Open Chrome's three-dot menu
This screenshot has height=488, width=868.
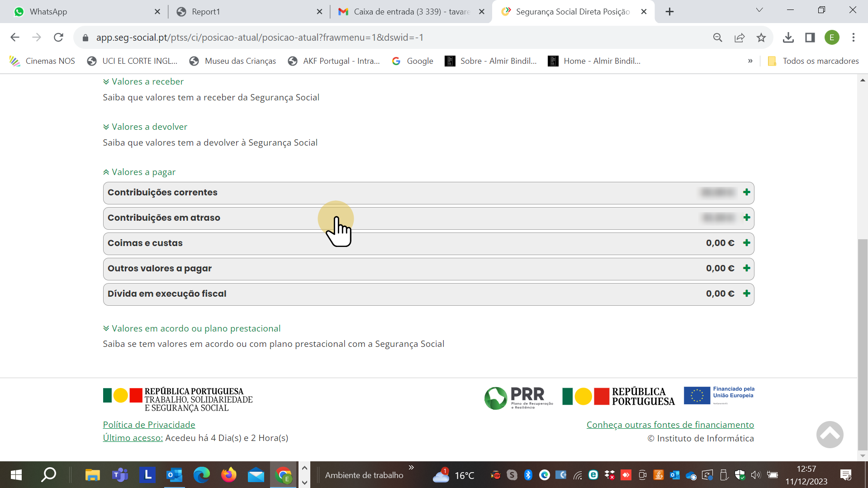pos(854,38)
